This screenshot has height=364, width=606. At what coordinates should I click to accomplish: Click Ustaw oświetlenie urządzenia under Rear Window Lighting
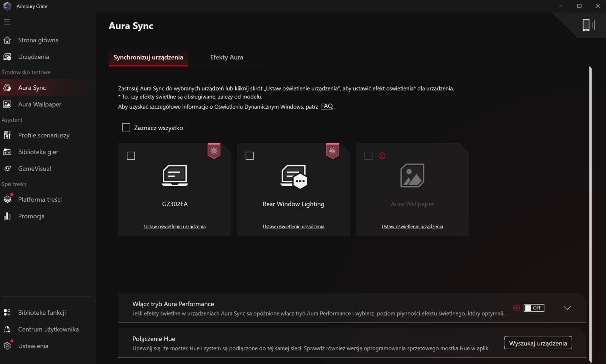click(294, 226)
